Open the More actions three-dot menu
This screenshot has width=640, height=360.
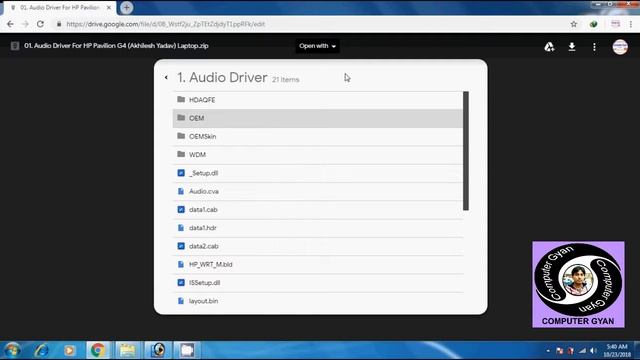[x=594, y=47]
